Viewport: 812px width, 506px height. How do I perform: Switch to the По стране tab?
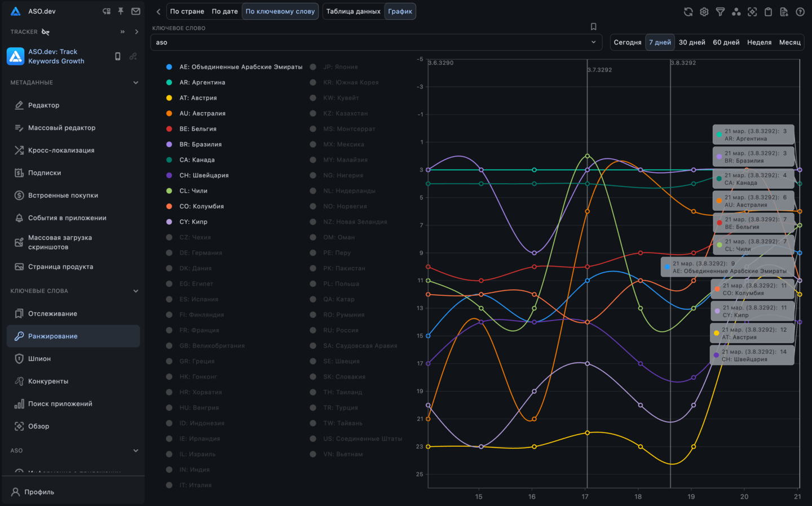pos(187,11)
